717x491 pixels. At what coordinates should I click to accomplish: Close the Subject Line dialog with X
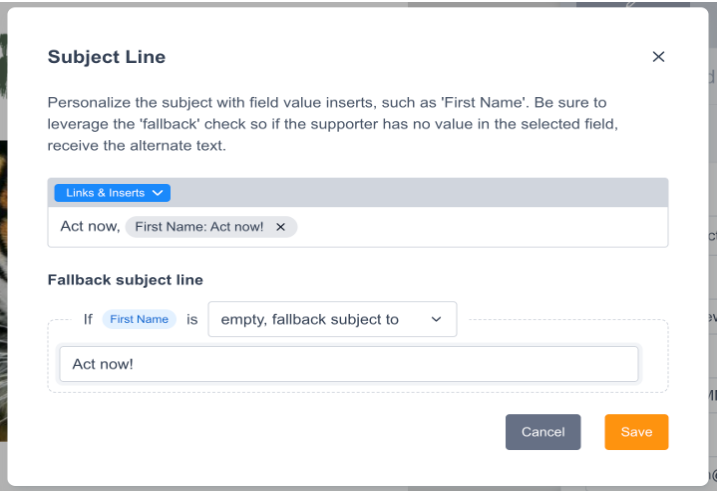(x=658, y=57)
